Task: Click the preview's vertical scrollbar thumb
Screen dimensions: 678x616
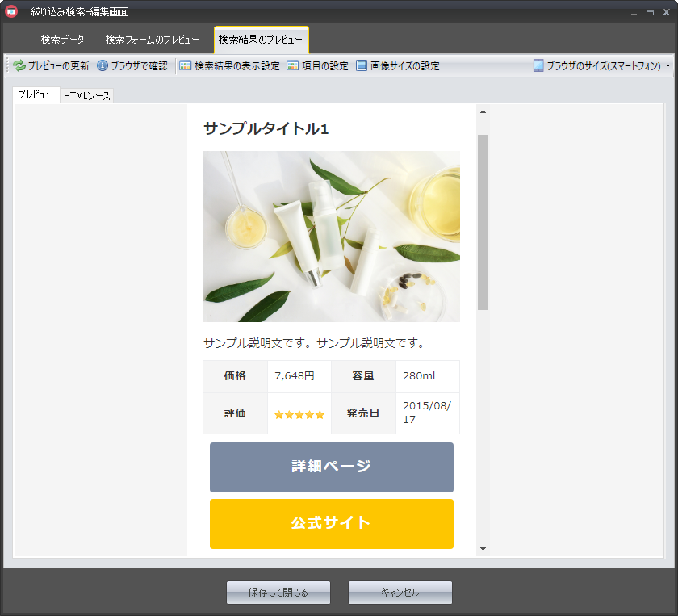Action: (x=483, y=222)
